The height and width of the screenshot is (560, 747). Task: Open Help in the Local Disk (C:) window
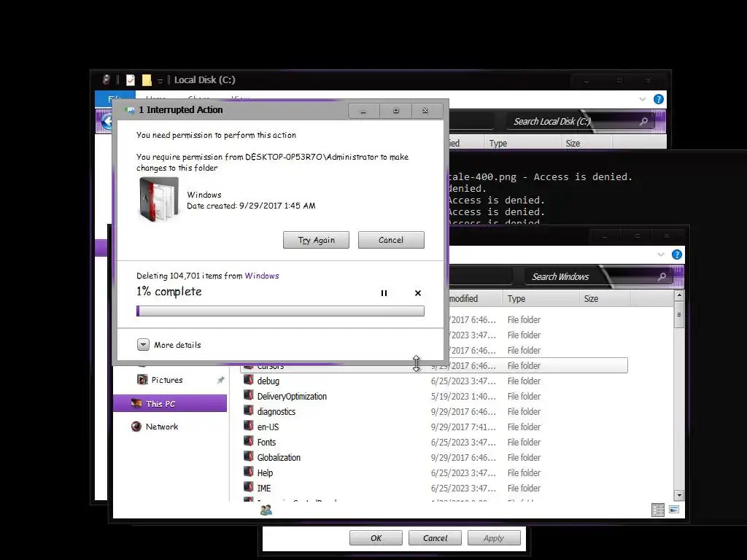(659, 99)
